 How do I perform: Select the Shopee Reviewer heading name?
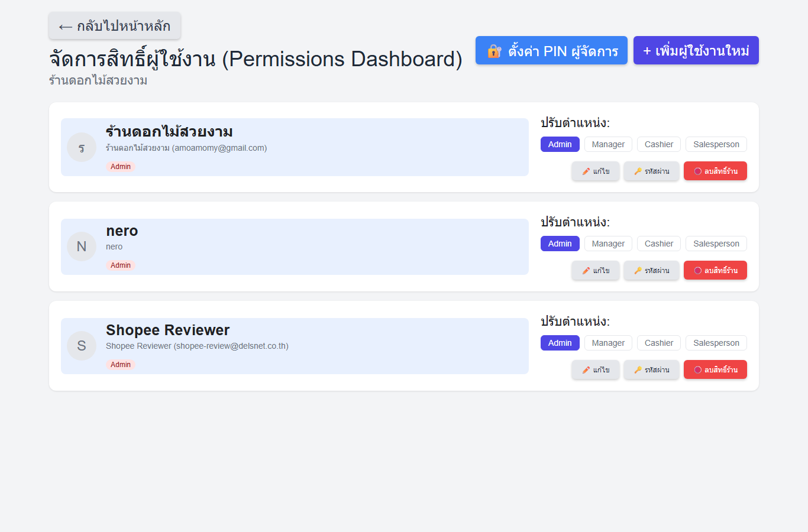click(x=167, y=330)
